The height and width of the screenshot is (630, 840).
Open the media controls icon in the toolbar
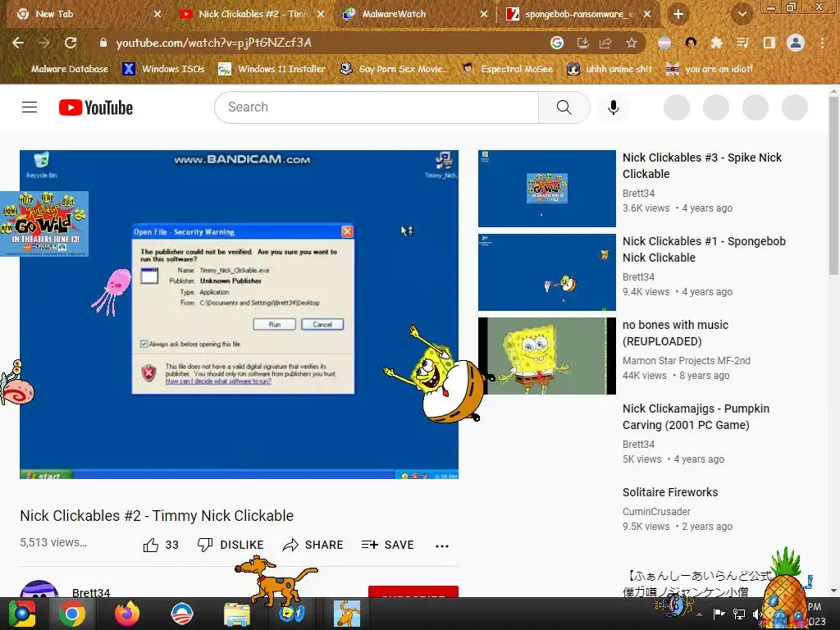pyautogui.click(x=742, y=43)
